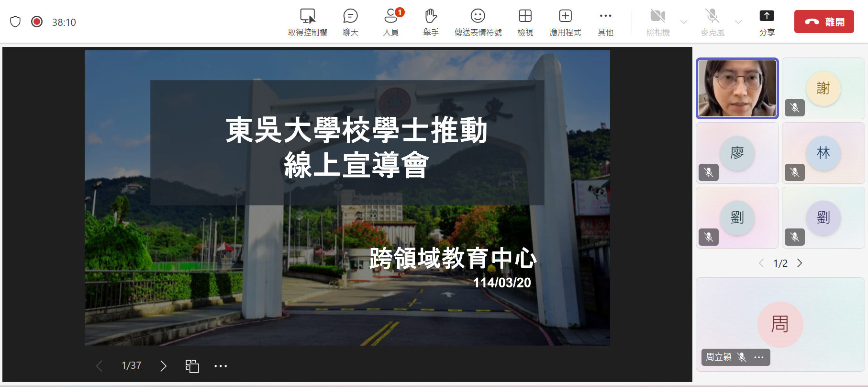Screen dimensions: 868x387
Task: Open the People (人員) list
Action: [x=391, y=22]
